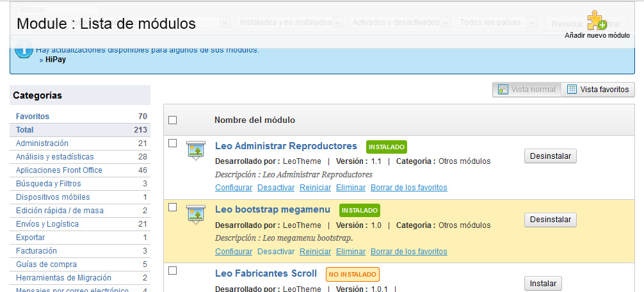Click the Buscar search field
Image resolution: width=644 pixels, height=292 pixels.
pyautogui.click(x=58, y=9)
